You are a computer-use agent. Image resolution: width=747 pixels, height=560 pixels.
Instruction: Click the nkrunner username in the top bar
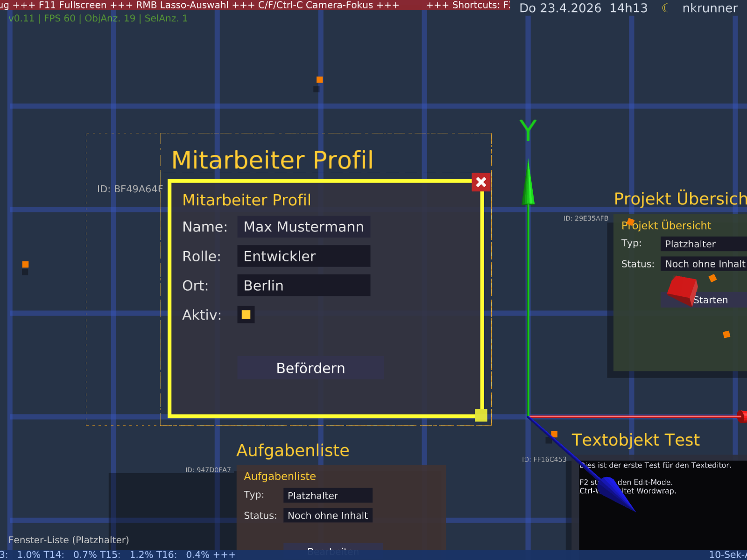[x=710, y=8]
